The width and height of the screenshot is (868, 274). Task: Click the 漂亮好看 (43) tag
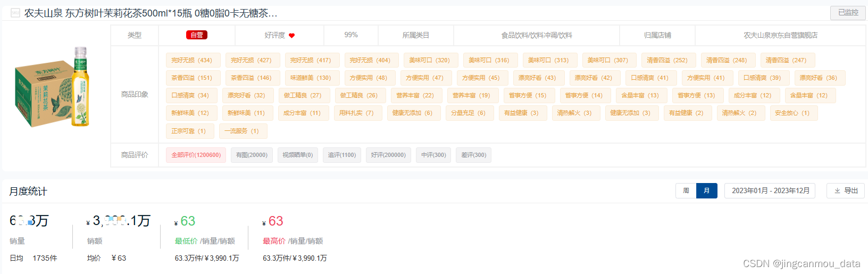click(538, 78)
